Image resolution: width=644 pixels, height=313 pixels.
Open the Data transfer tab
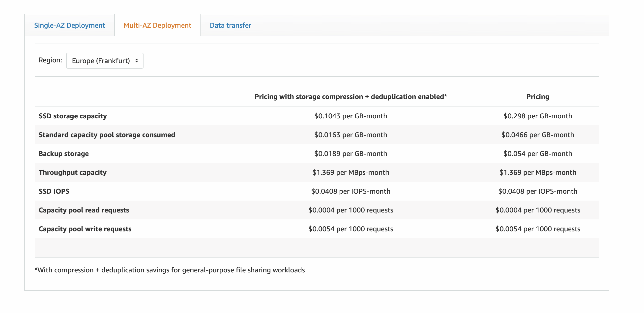point(230,25)
